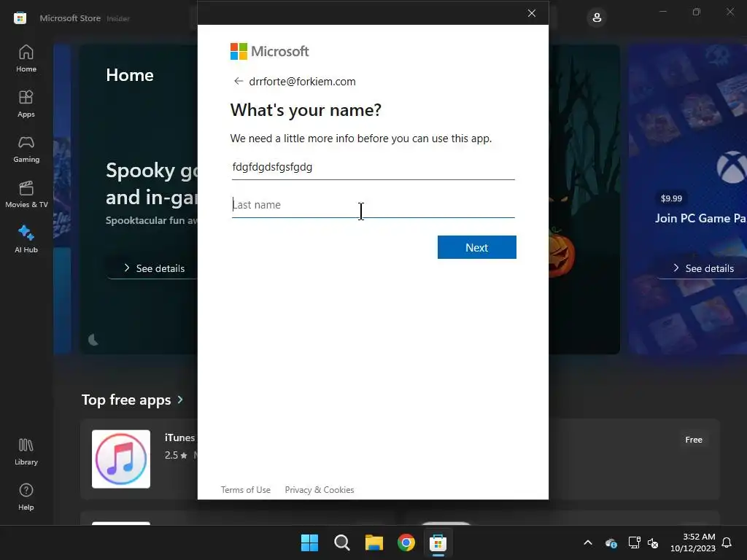Open the AI Hub section
Screen dimensions: 747x560
(x=26, y=239)
